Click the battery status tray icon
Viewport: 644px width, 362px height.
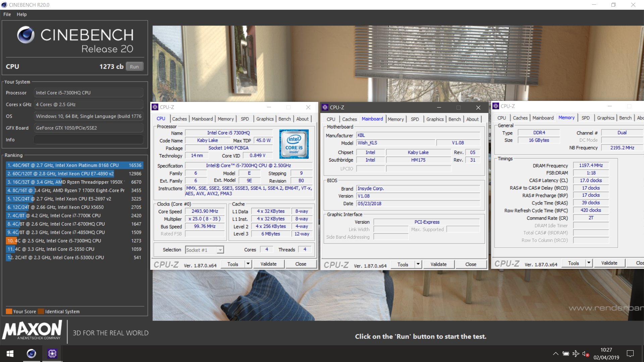tap(566, 354)
